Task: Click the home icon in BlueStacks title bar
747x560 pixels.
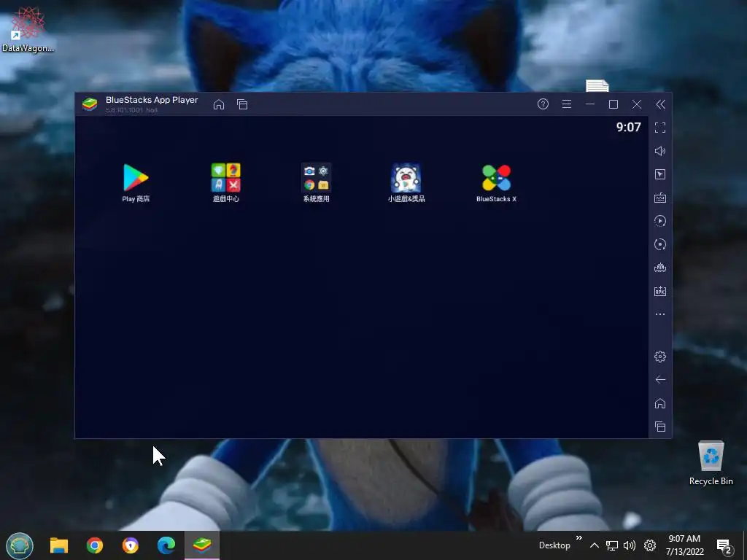Action: point(219,104)
